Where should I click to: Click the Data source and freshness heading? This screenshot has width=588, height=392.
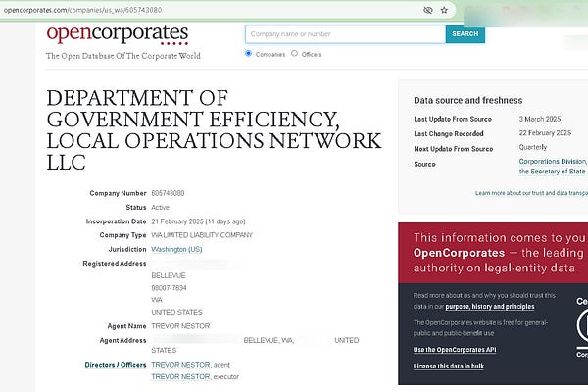pyautogui.click(x=468, y=101)
